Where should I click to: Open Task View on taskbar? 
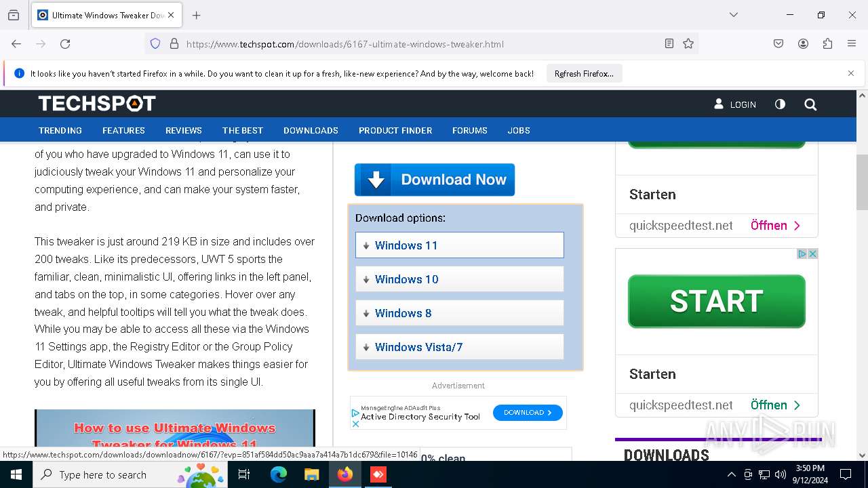244,474
